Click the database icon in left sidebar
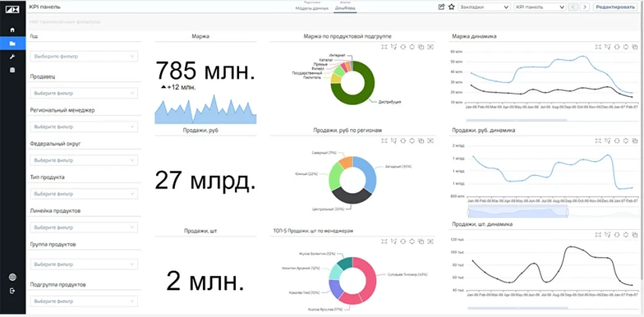Viewport: 644px width, 317px height. [13, 70]
